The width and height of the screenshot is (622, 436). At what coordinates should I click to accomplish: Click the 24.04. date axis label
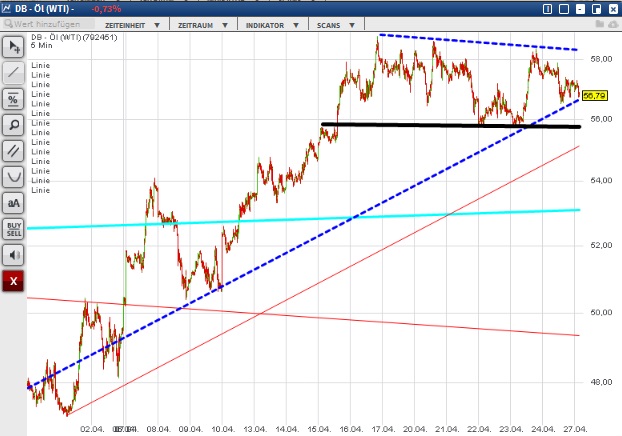point(543,429)
